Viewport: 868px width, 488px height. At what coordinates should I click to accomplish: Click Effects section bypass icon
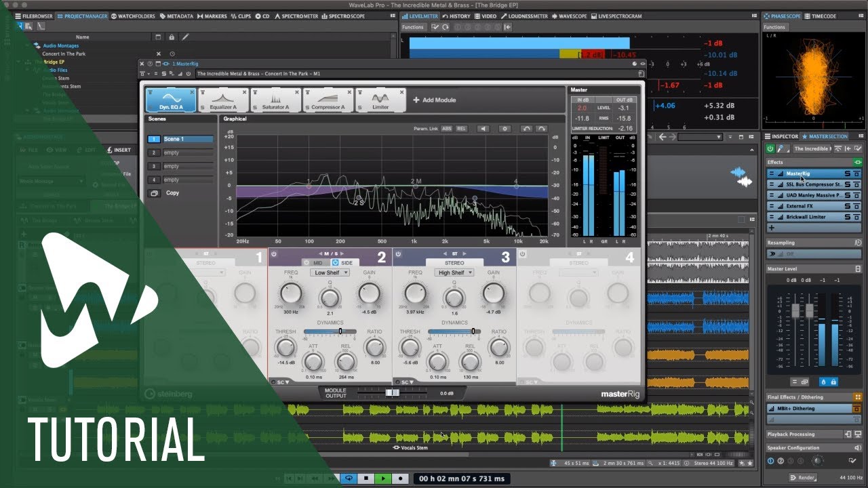point(858,163)
